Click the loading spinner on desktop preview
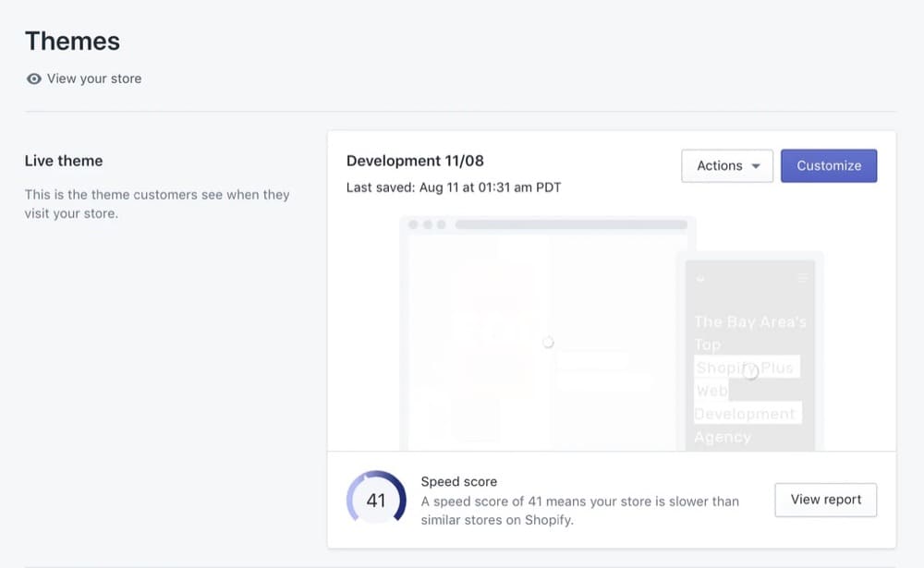This screenshot has width=924, height=568. pos(548,343)
